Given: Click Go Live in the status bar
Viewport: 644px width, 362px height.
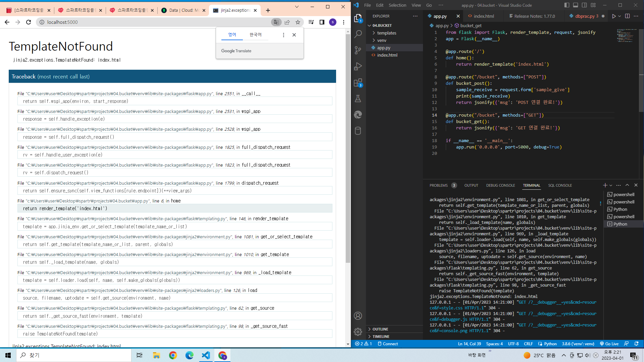Looking at the screenshot, I should click(609, 344).
